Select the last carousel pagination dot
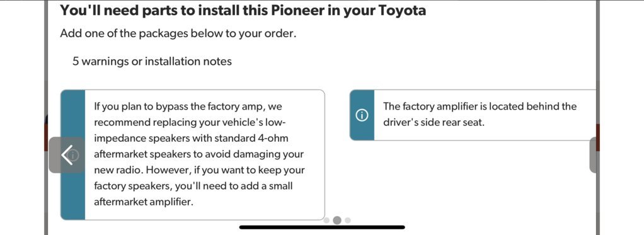The height and width of the screenshot is (235, 644). point(347,221)
